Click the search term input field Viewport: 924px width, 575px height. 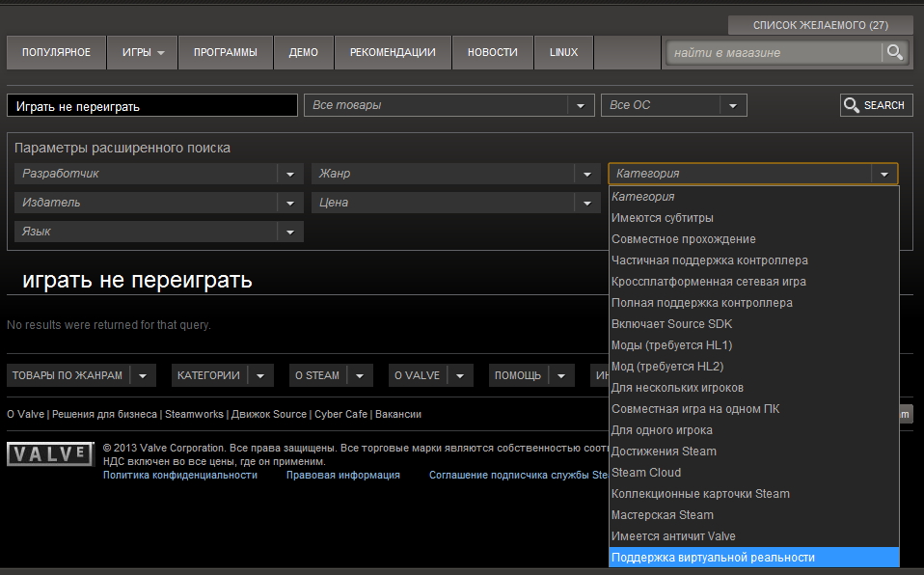point(151,106)
